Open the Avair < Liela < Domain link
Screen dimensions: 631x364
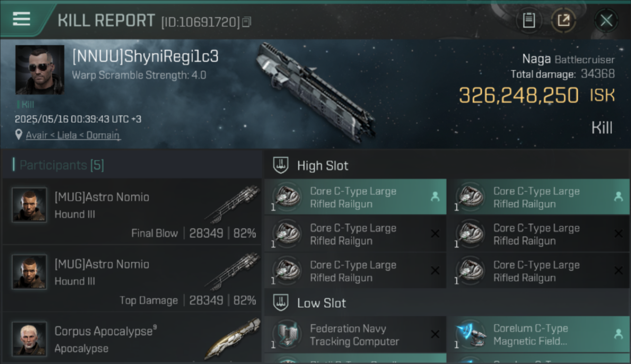[73, 135]
